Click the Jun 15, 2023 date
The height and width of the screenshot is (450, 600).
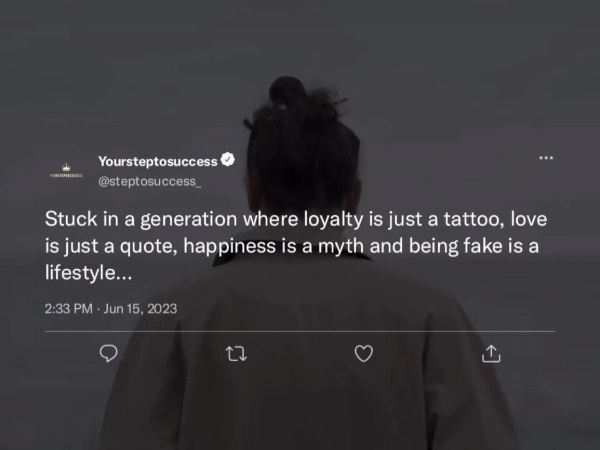click(x=140, y=309)
